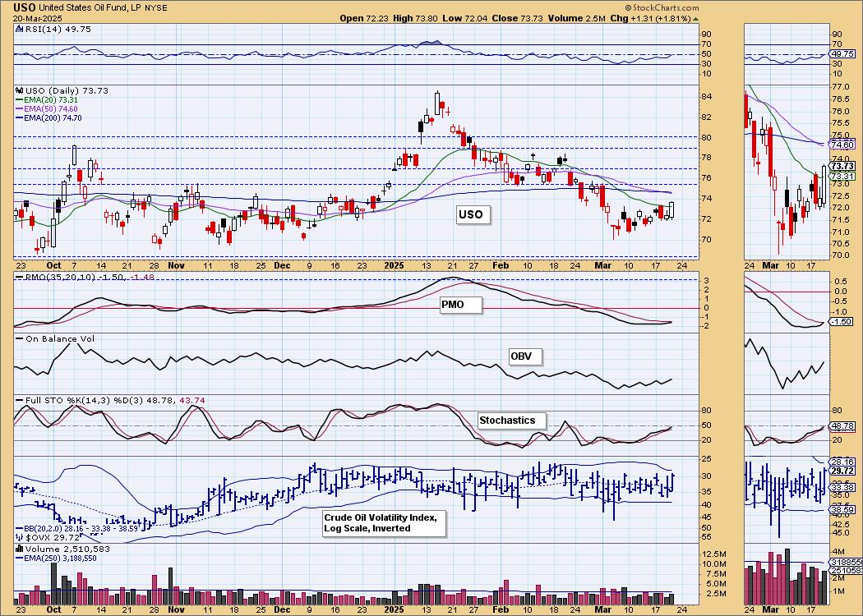
Task: Click the 'Volume 2.5M' header value
Action: (x=577, y=18)
